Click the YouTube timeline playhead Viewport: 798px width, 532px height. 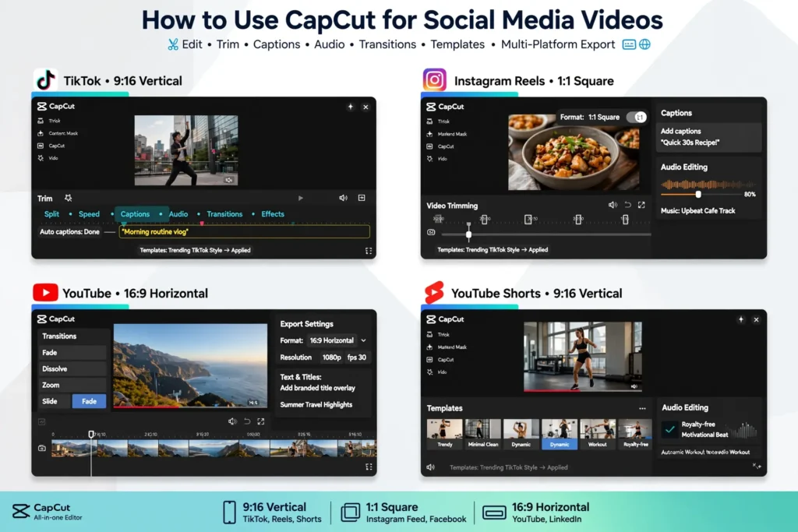(91, 435)
